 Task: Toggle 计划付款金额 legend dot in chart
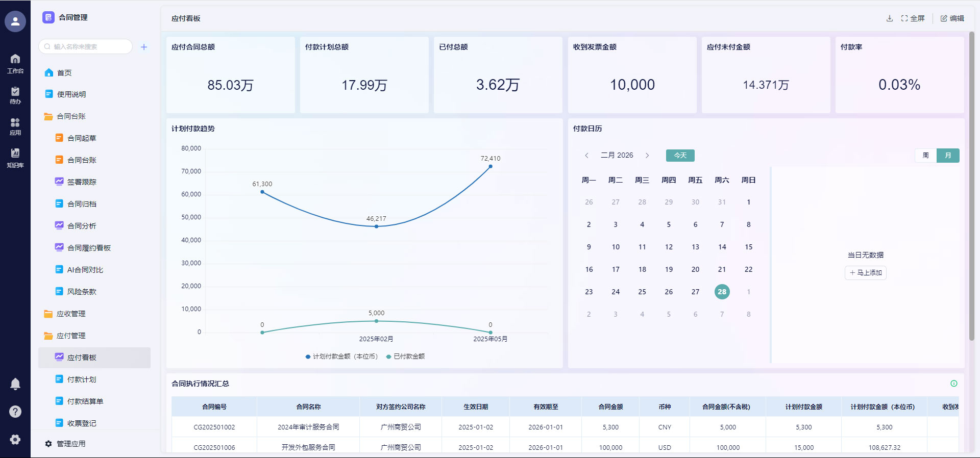click(308, 357)
